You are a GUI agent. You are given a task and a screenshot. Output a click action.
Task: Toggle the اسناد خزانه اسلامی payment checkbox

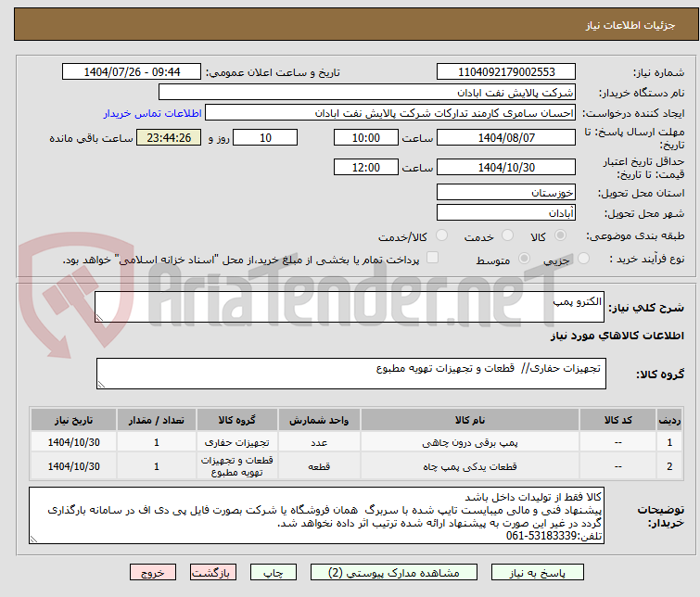point(432,257)
